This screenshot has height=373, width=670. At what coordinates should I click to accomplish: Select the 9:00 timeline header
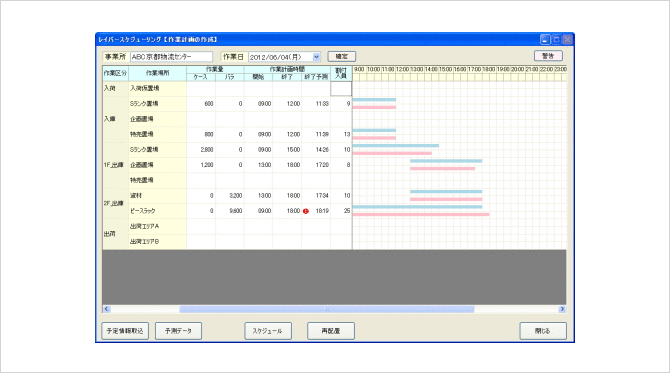click(359, 69)
